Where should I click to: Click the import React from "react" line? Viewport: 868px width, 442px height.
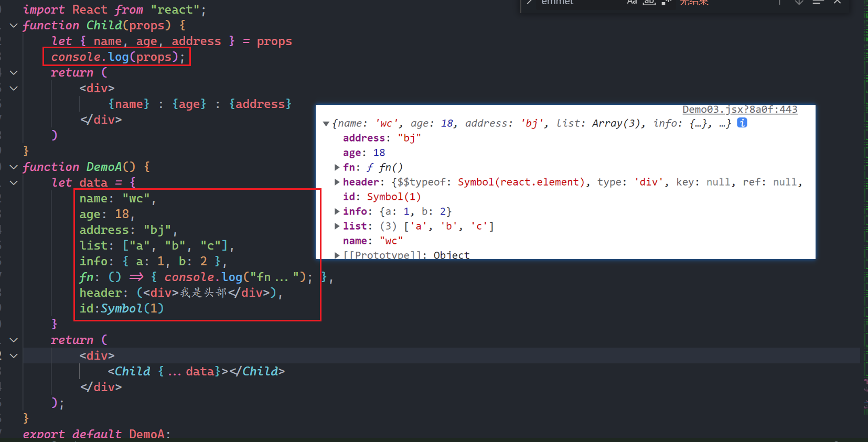(x=114, y=9)
